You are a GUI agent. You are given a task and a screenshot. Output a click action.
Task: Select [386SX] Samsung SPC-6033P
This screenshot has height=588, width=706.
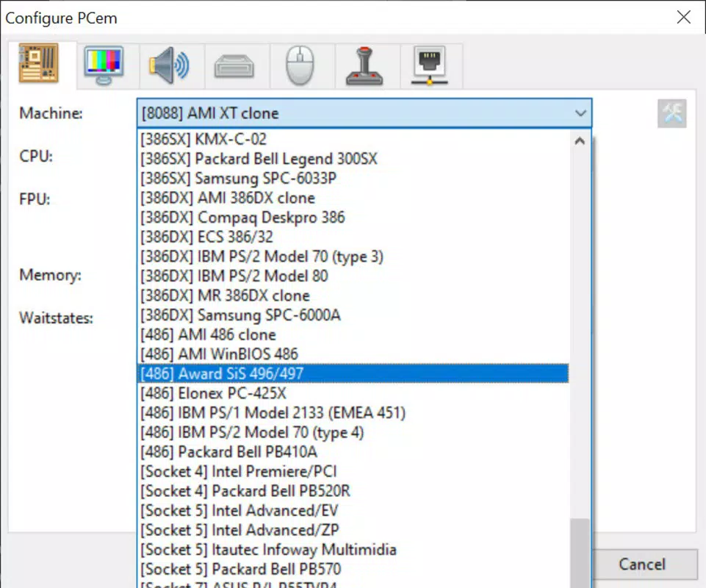353,178
